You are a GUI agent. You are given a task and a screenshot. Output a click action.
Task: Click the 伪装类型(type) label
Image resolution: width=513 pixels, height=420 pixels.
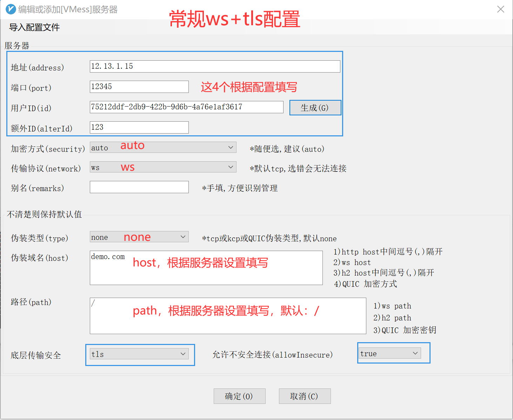pyautogui.click(x=40, y=238)
